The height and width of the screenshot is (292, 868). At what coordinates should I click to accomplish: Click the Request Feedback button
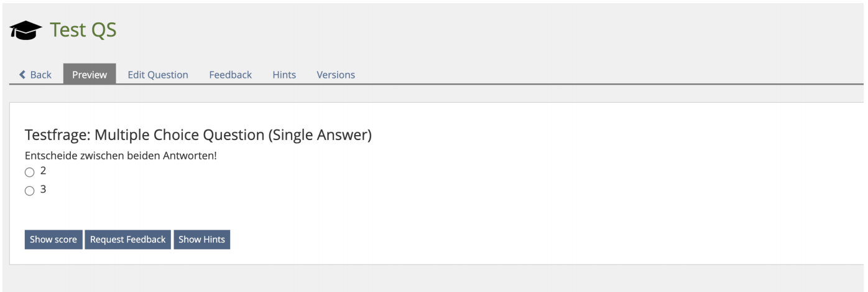coord(128,240)
